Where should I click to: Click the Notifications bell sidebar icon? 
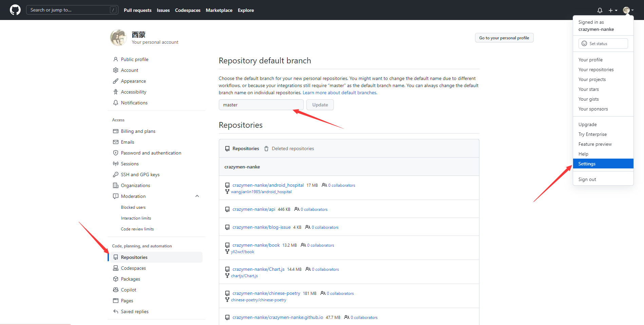[116, 103]
